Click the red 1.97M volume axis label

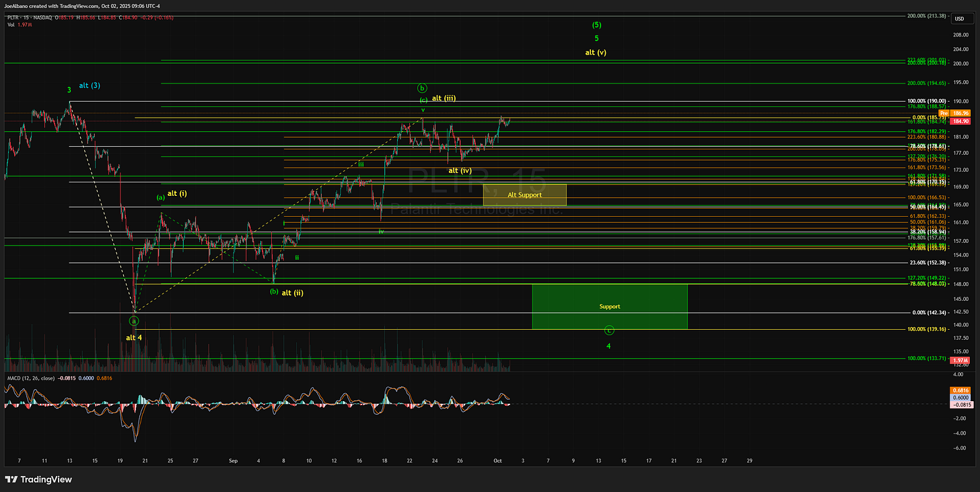click(x=959, y=361)
